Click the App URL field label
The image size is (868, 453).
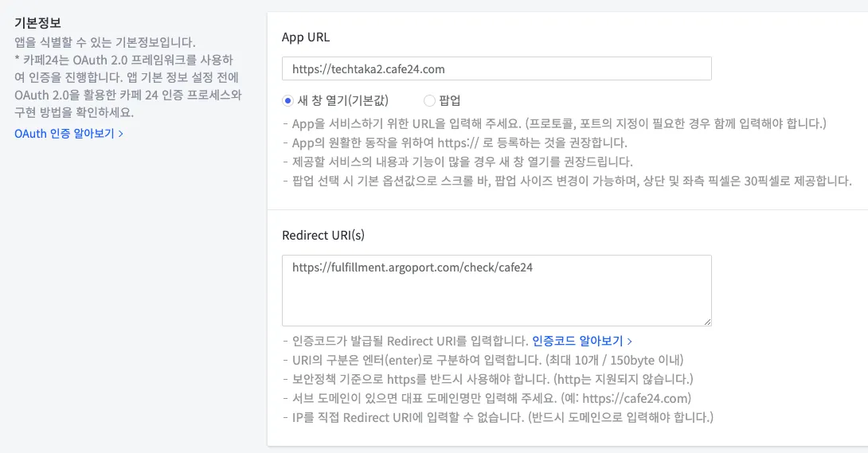(x=306, y=37)
